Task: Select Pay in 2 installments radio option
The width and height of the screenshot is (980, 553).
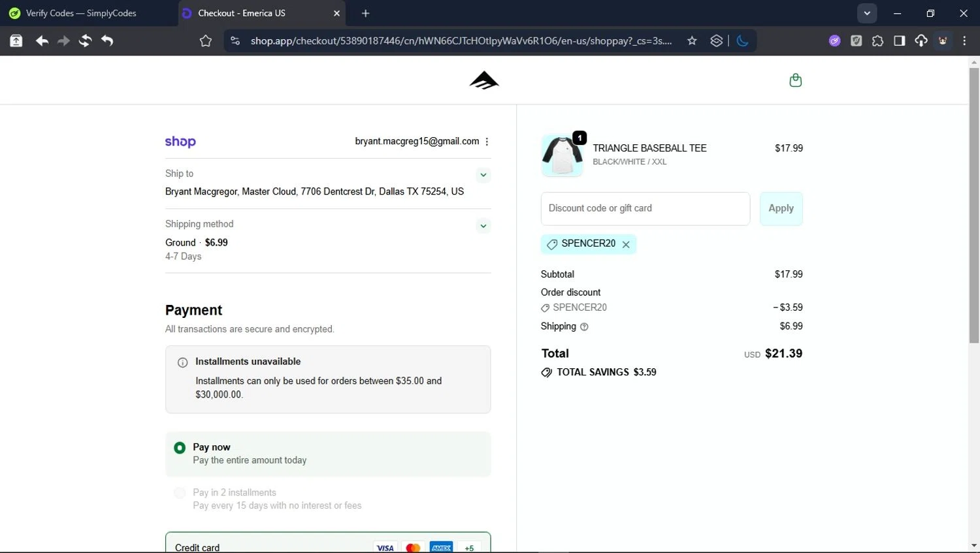Action: (x=180, y=493)
